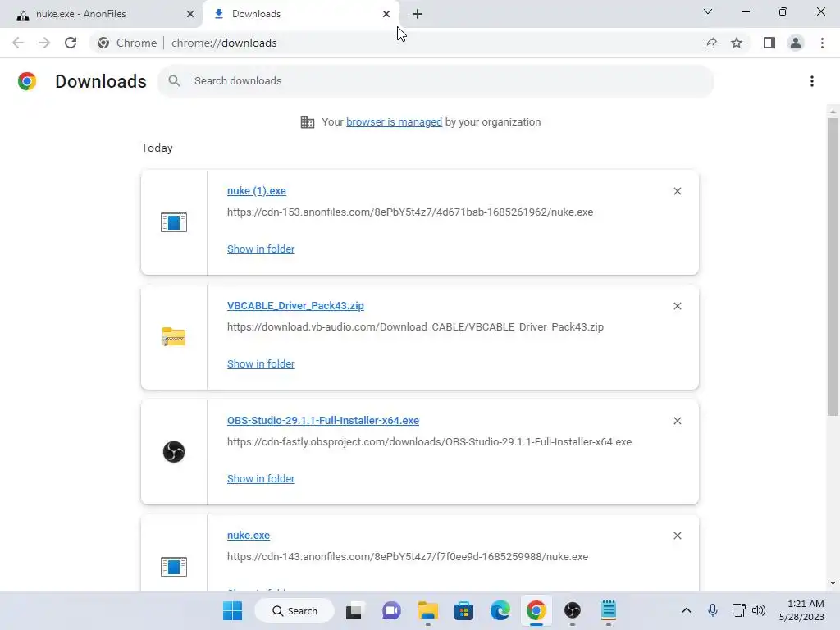Click the cdn-153 anonfiles source URL
Image resolution: width=840 pixels, height=630 pixels.
(x=410, y=212)
